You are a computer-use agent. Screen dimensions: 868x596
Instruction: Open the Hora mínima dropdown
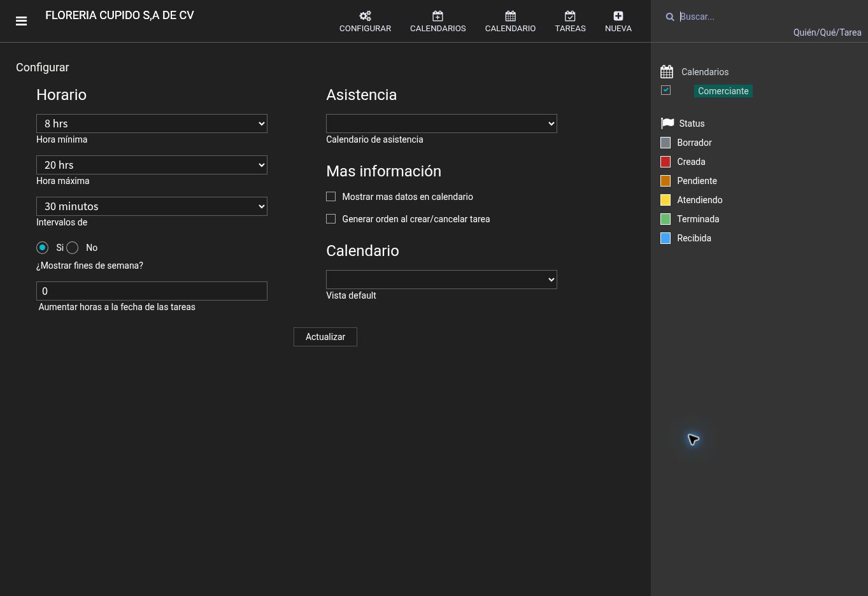pyautogui.click(x=152, y=124)
